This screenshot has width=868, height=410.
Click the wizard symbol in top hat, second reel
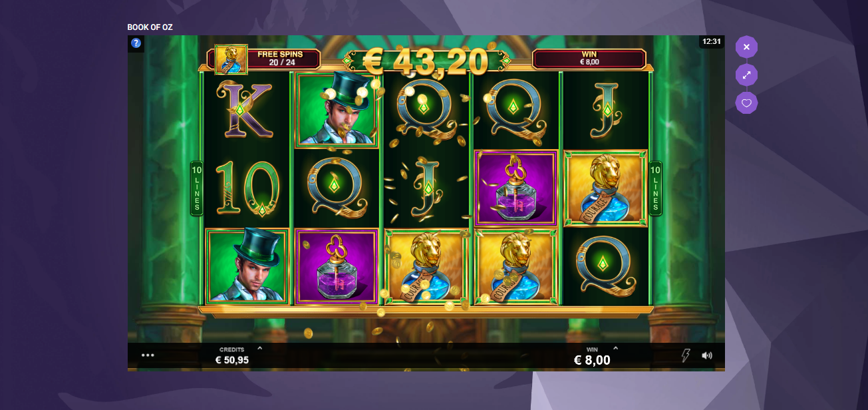click(337, 110)
